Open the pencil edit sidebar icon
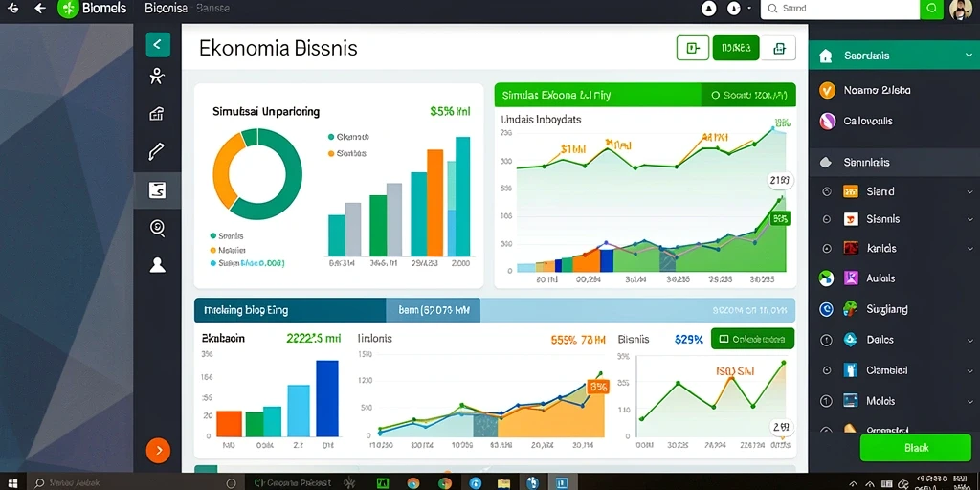This screenshot has width=980, height=490. click(x=156, y=150)
